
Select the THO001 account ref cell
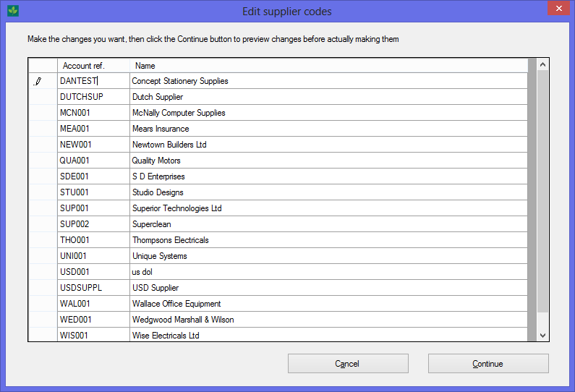click(x=93, y=240)
